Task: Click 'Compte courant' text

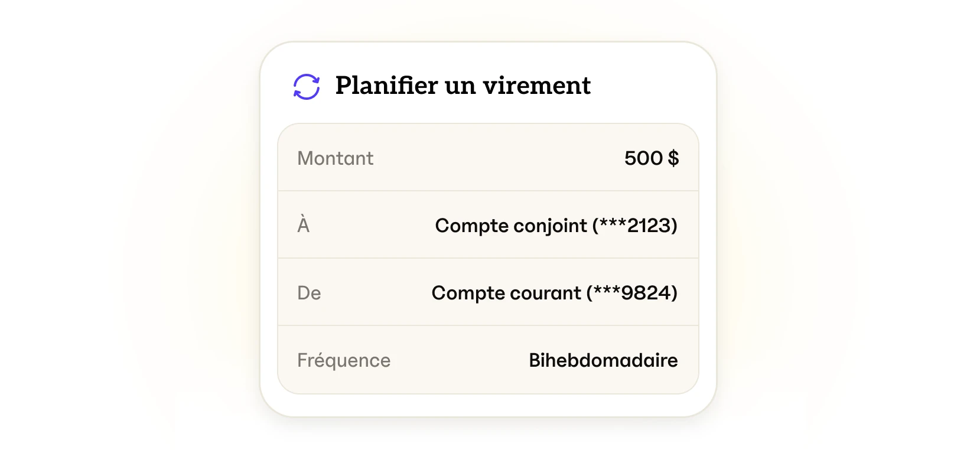Action: 506,293
